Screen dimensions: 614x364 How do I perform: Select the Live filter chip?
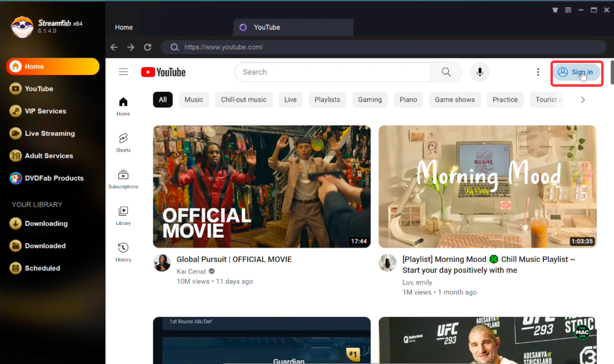pyautogui.click(x=291, y=100)
